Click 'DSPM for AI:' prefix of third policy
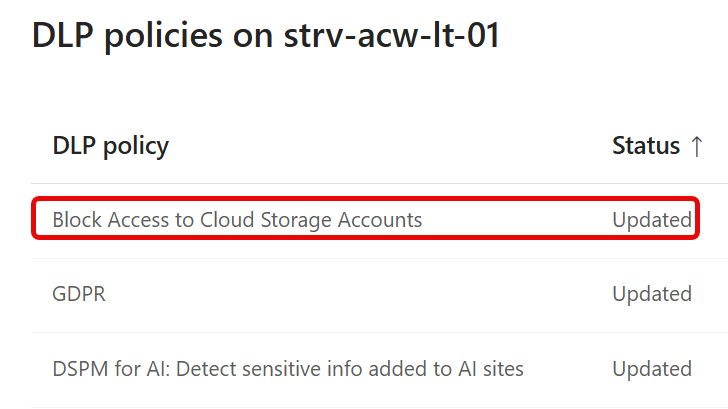The image size is (728, 409). tap(111, 369)
